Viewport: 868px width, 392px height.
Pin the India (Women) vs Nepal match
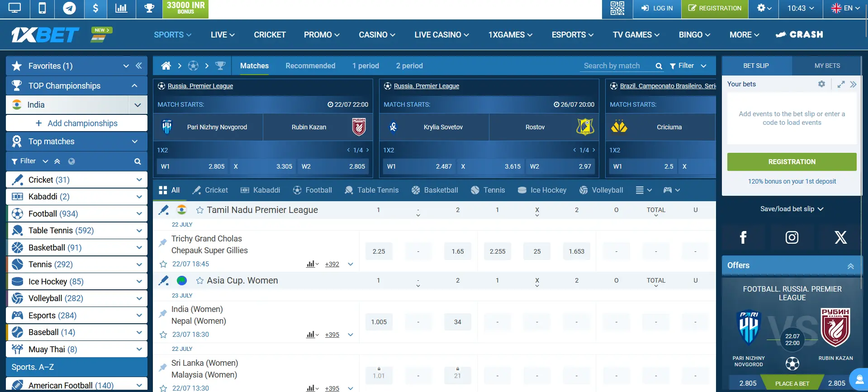point(163,313)
